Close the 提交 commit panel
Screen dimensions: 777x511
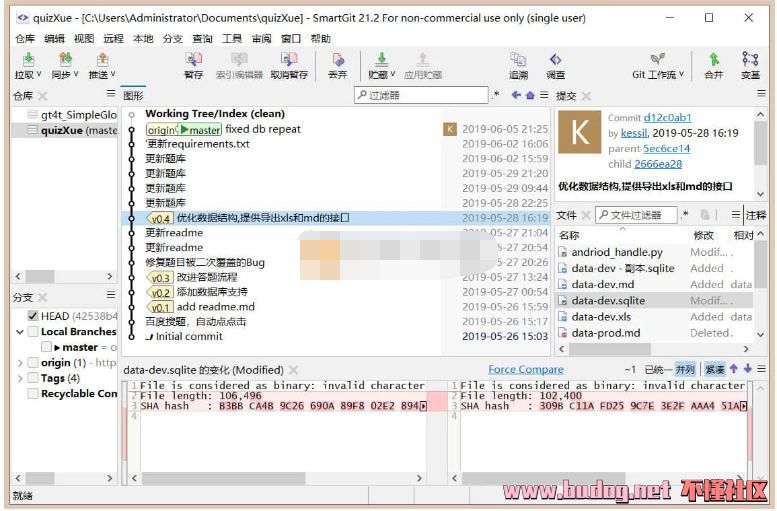click(586, 96)
